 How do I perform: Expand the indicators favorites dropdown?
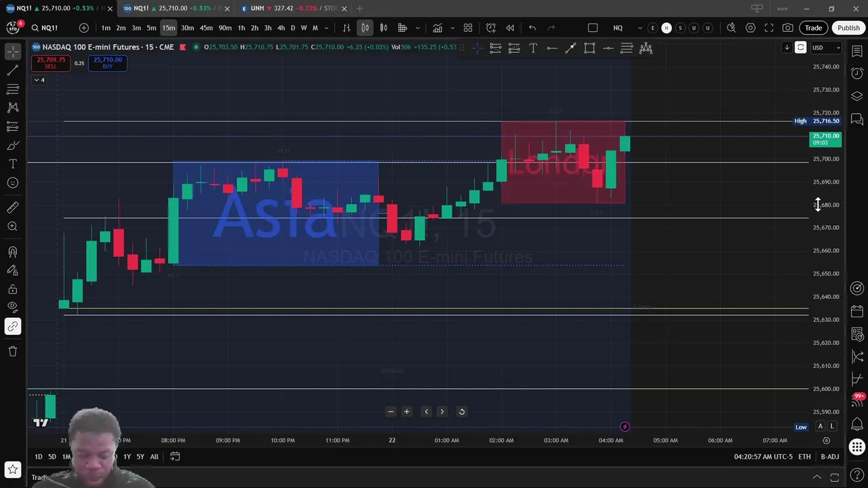(452, 28)
